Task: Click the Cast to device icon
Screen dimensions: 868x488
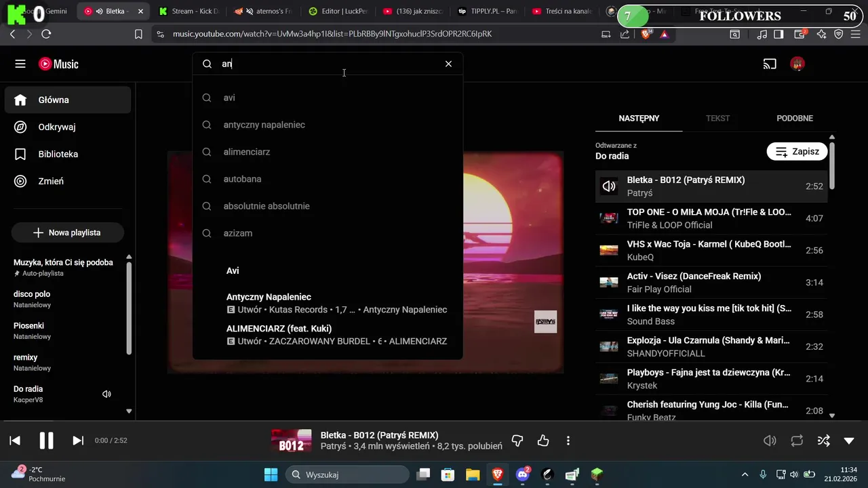Action: 770,64
